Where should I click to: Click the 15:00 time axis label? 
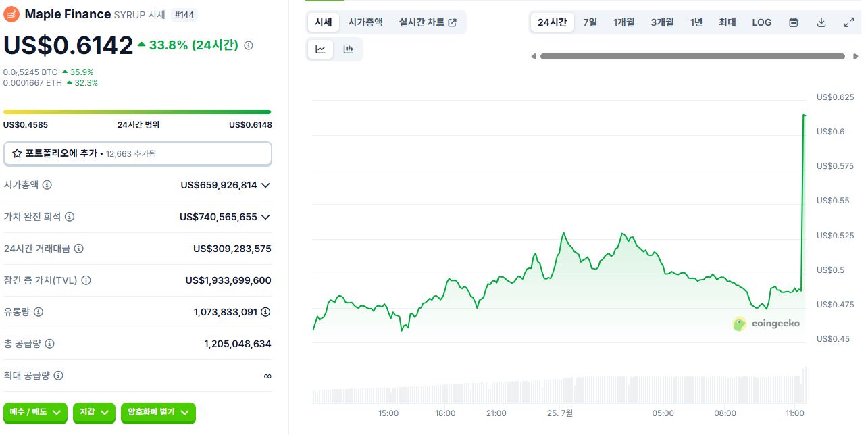coord(388,413)
